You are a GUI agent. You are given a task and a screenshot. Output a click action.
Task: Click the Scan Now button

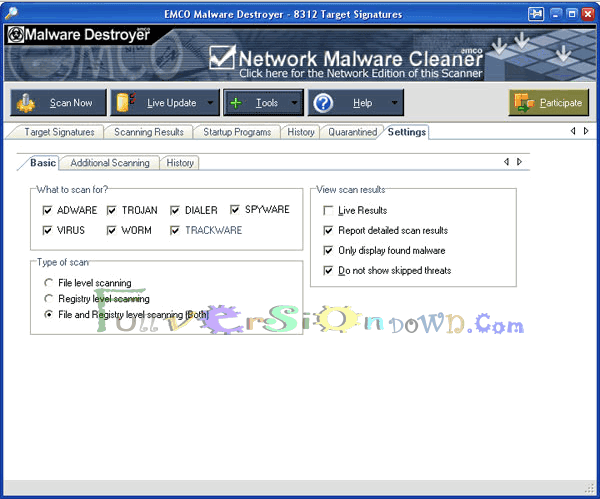(58, 103)
